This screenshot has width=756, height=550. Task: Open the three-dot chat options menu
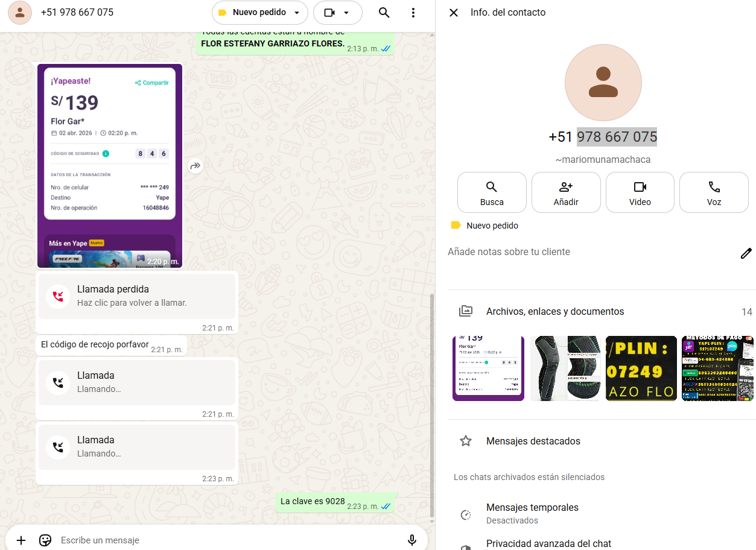[413, 13]
